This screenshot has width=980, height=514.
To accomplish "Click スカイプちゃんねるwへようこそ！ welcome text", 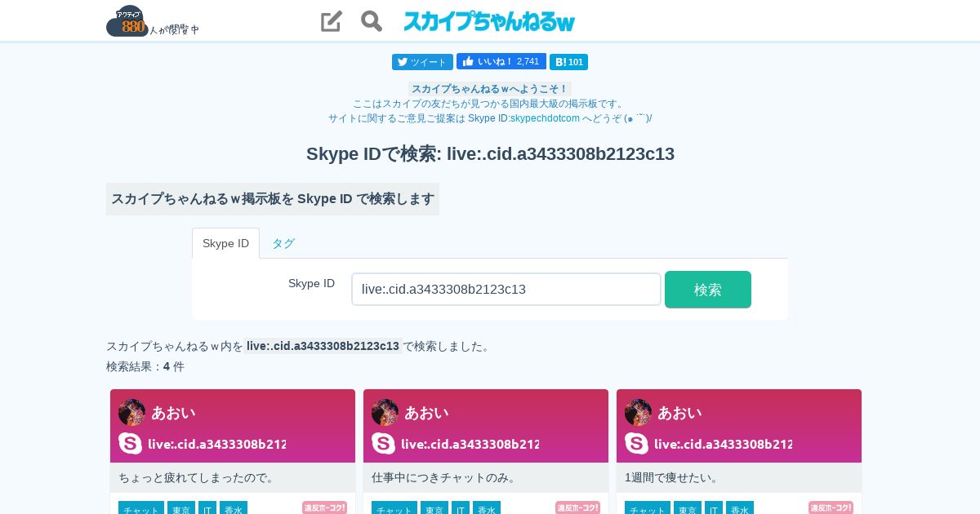I will pos(490,89).
